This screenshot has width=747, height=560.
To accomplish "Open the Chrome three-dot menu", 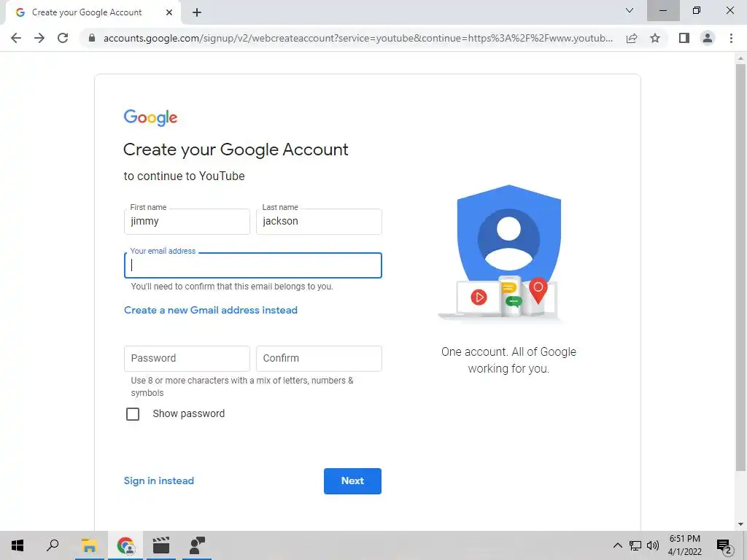I will point(731,38).
